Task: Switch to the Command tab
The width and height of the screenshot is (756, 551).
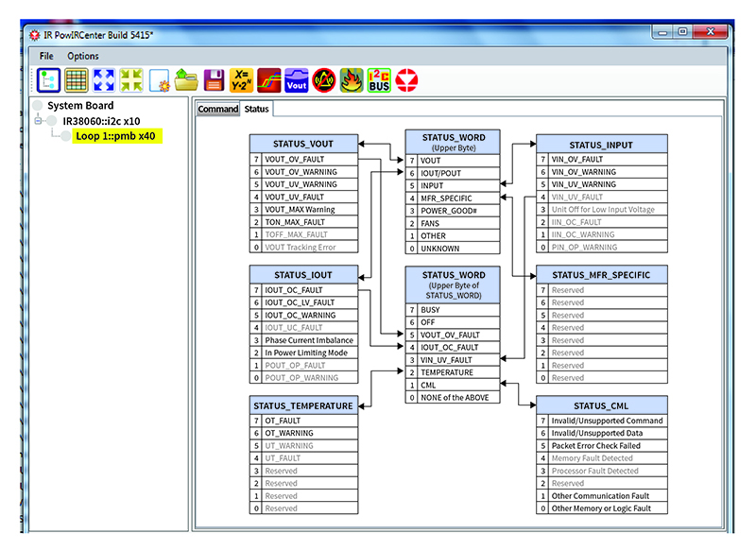Action: point(218,109)
